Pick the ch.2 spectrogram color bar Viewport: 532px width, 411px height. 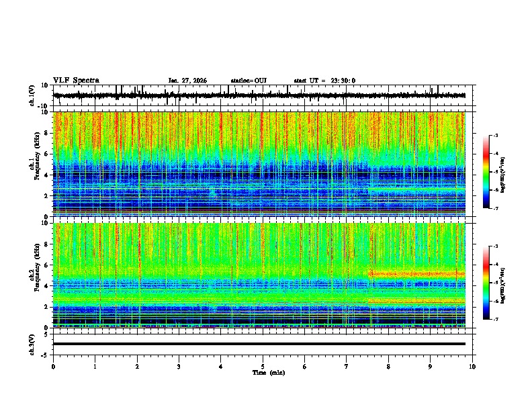(486, 283)
